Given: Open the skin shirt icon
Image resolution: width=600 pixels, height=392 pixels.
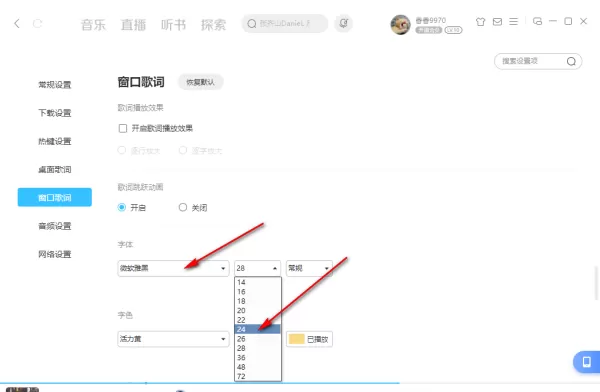Looking at the screenshot, I should tap(480, 22).
